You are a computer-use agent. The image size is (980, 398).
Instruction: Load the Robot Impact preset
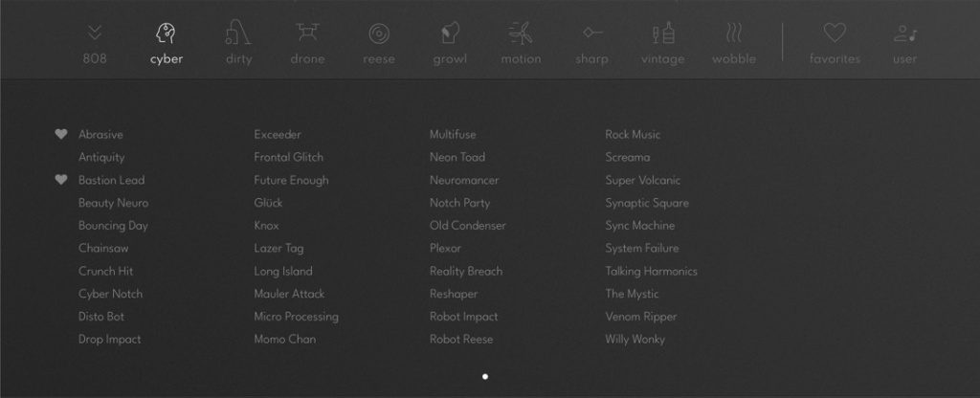coord(464,317)
